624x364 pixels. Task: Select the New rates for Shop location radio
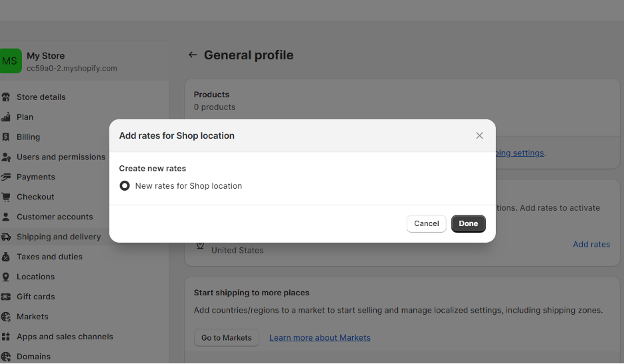(x=125, y=186)
